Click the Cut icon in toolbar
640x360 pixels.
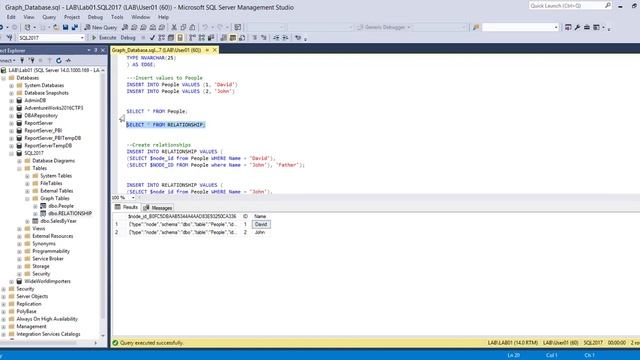174,27
